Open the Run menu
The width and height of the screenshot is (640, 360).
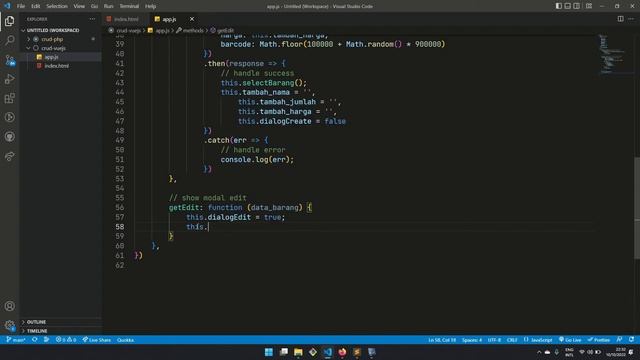point(109,6)
